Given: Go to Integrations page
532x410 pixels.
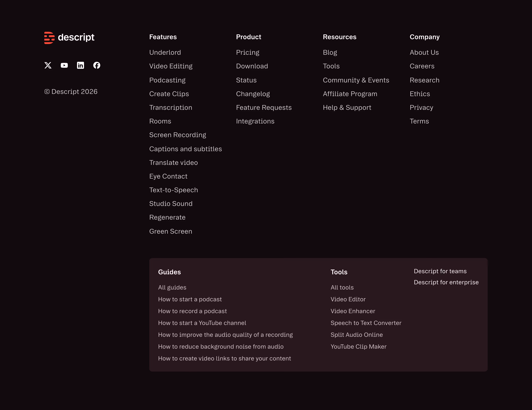Looking at the screenshot, I should coord(255,121).
